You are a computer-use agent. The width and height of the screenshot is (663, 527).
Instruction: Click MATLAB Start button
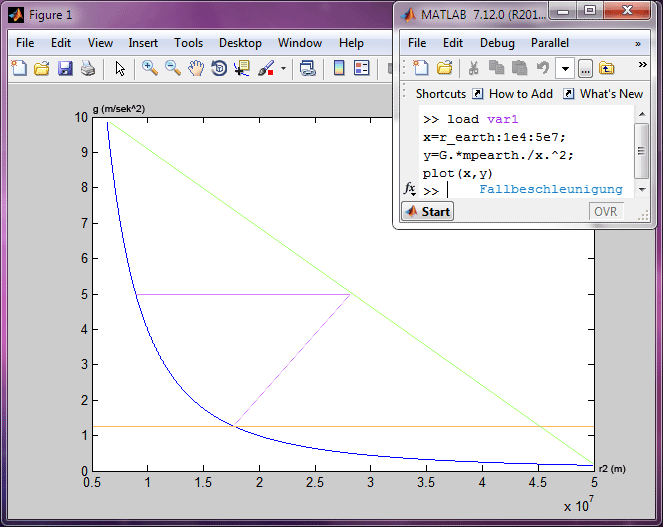click(x=427, y=211)
